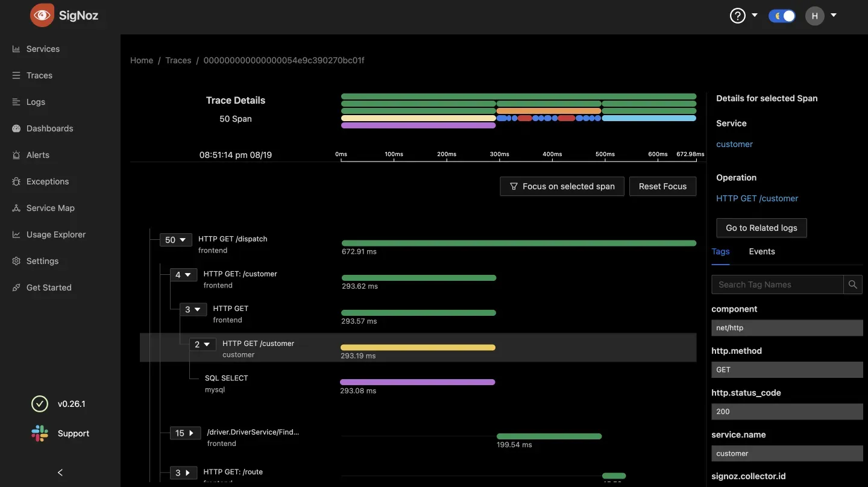868x487 pixels.
Task: Open Dashboards from the sidebar
Action: tap(49, 128)
